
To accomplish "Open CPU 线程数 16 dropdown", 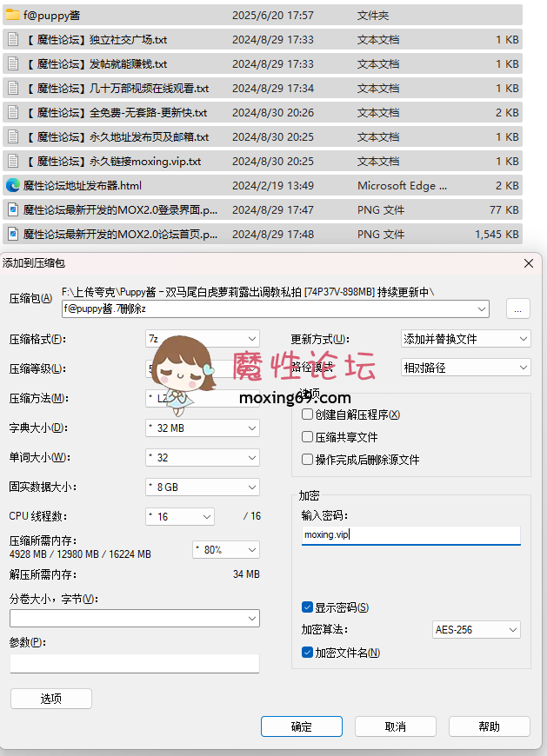I will (180, 516).
